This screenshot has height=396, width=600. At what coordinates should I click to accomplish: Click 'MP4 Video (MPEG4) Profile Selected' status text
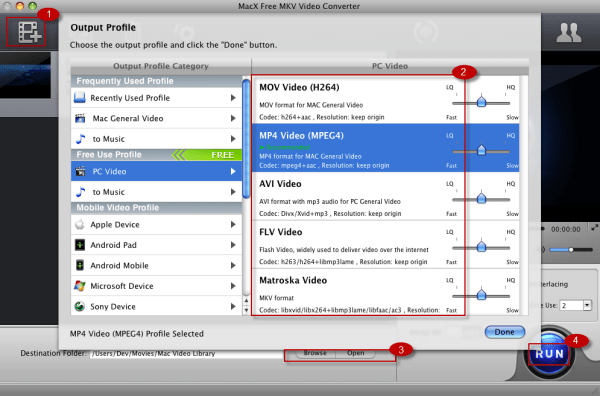[x=137, y=334]
